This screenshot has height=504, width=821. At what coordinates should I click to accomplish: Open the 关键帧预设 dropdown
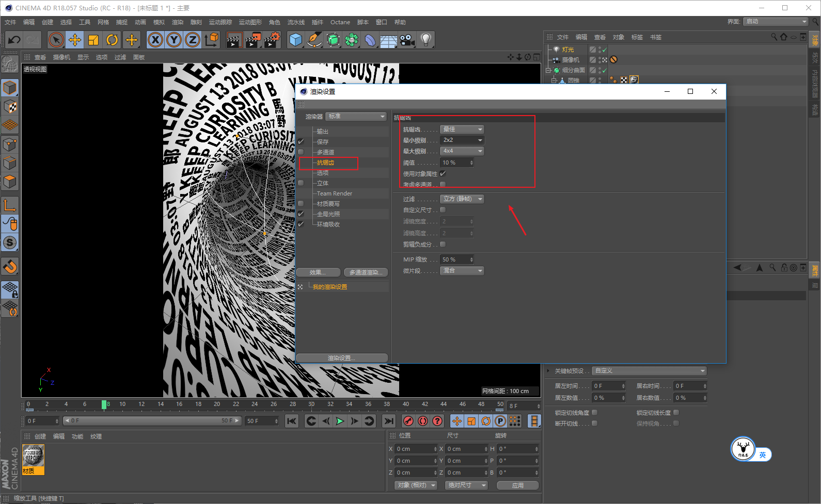click(649, 371)
